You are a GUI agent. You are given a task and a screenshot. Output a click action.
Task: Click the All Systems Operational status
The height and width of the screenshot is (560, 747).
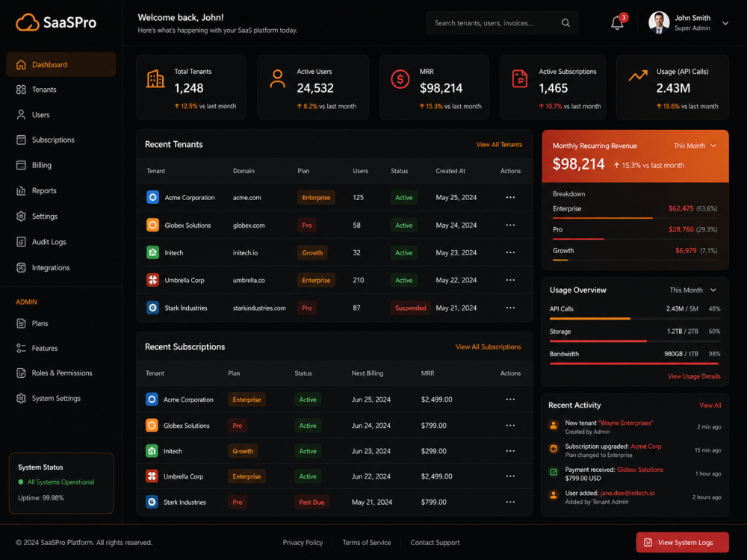56,482
